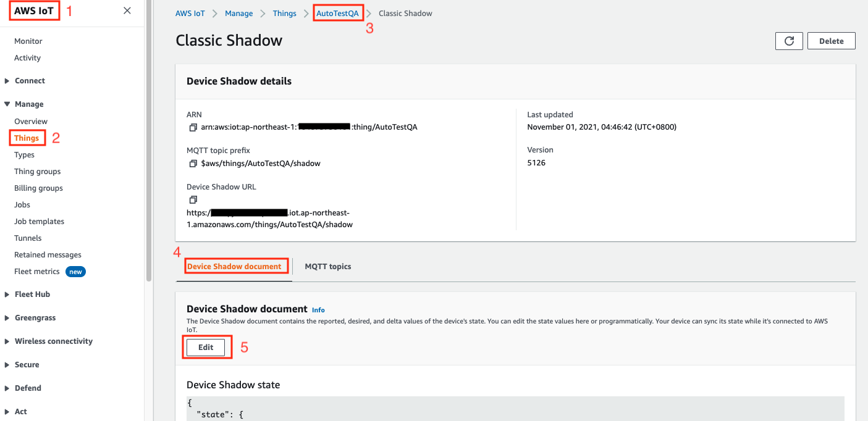This screenshot has width=868, height=421.
Task: Click the "new" badge beside Fleet metrics
Action: click(x=75, y=272)
